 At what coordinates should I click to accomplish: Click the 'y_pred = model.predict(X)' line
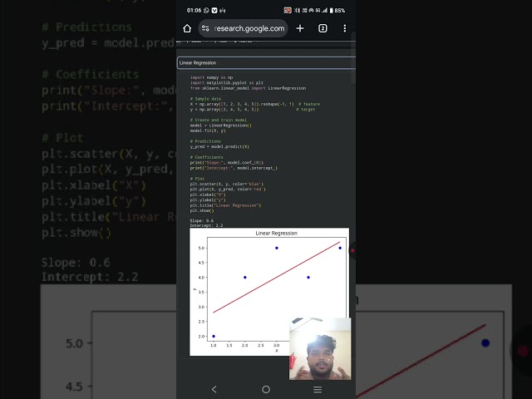219,146
